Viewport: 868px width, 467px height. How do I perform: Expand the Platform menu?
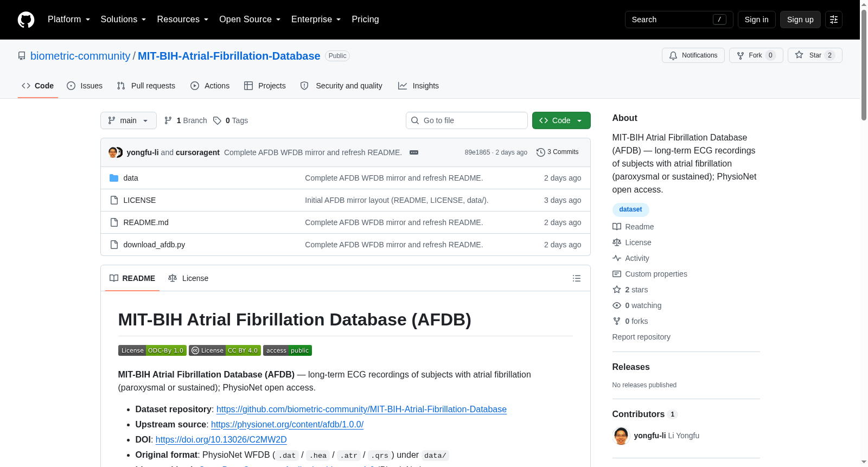(x=69, y=20)
